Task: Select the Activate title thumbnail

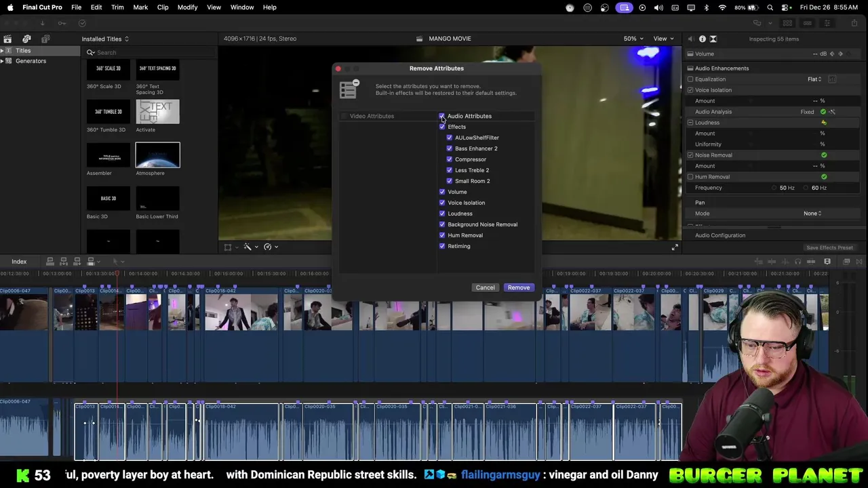Action: [157, 112]
